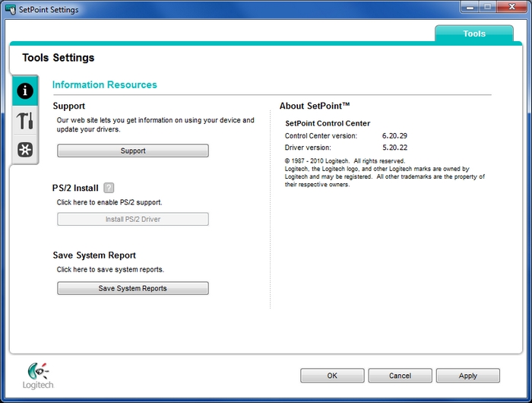Click the SetPoint title bar icon
Viewport: 532px width, 403px height.
pyautogui.click(x=11, y=9)
